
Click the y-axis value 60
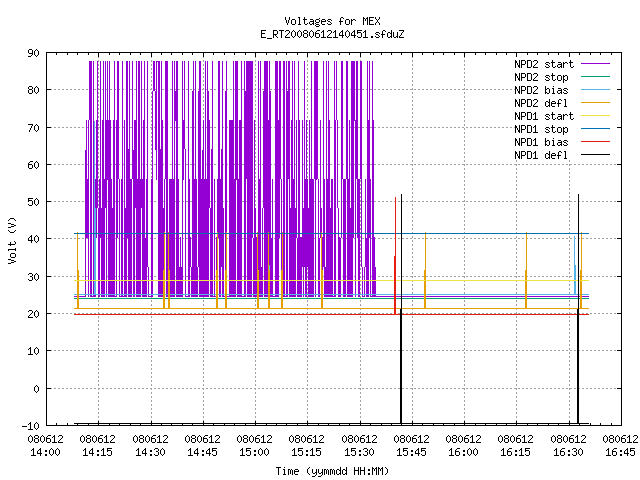pyautogui.click(x=33, y=165)
